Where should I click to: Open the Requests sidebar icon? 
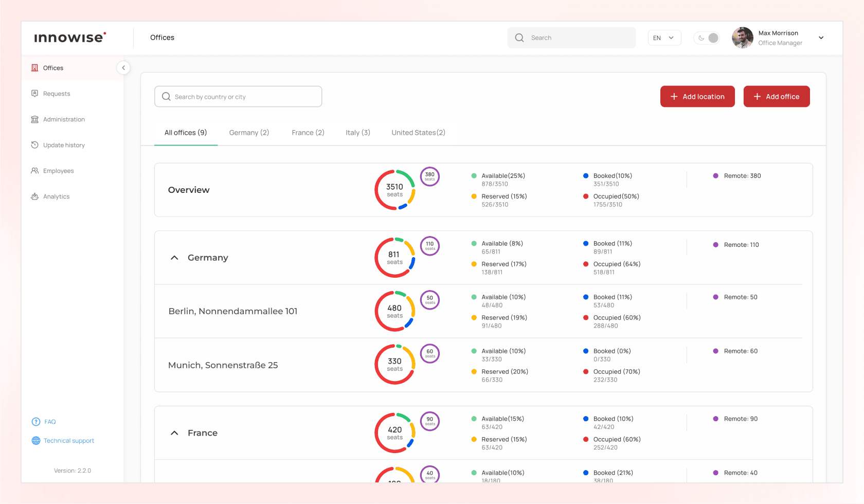[x=35, y=94]
